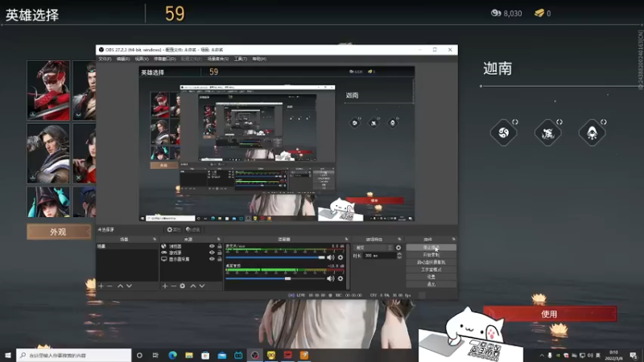Add a new source with Sources panel plus icon
This screenshot has width=644, height=362.
point(165,286)
